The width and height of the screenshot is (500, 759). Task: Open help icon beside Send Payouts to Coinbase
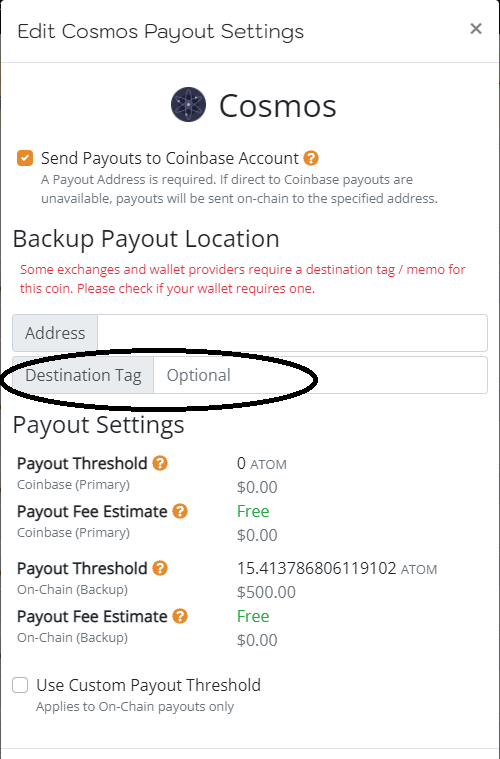311,158
